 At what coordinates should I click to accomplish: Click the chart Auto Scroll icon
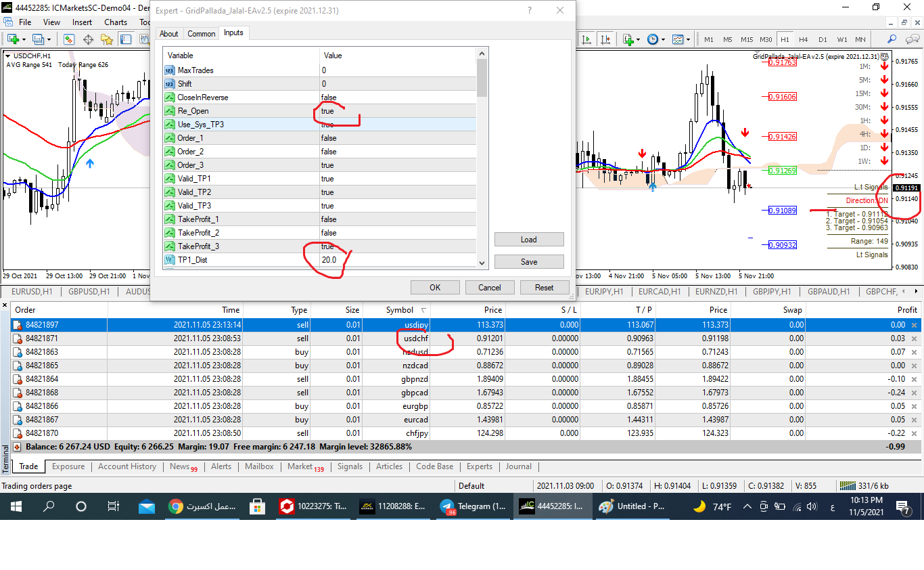(586, 39)
